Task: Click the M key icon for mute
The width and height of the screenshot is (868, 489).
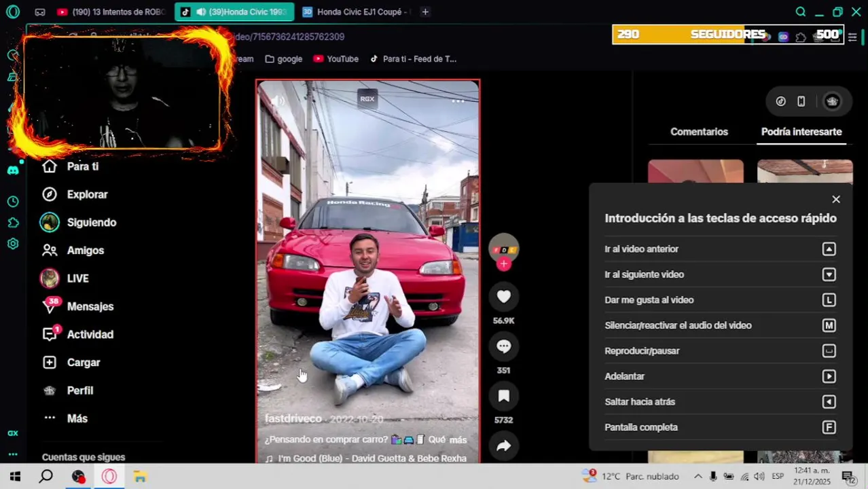Action: pos(829,325)
